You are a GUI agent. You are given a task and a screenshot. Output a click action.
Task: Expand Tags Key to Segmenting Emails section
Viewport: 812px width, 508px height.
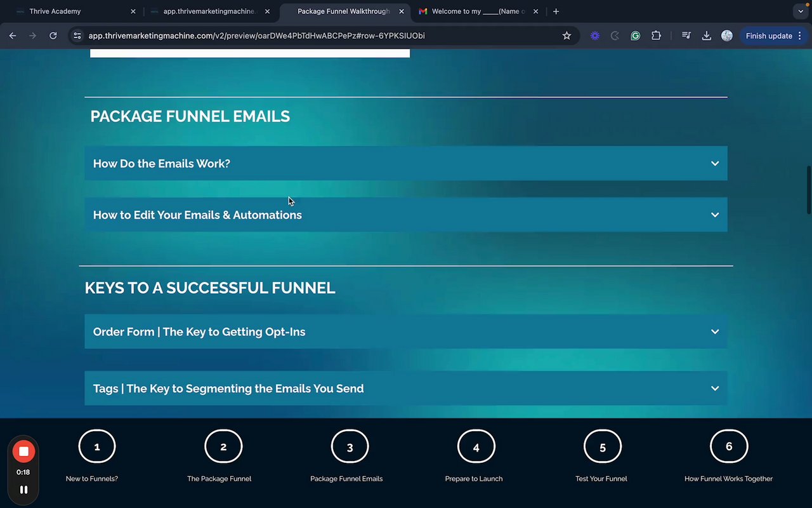(x=406, y=389)
